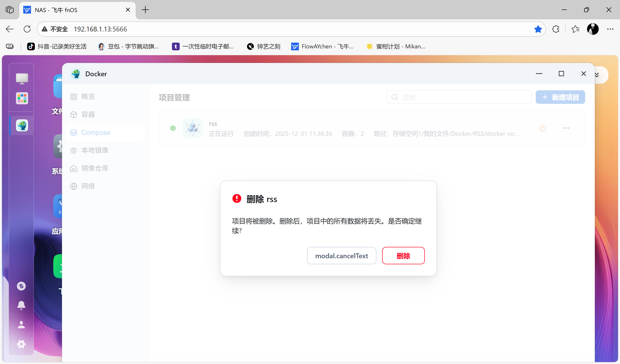Click browser favorites star in address bar
The height and width of the screenshot is (364, 620).
(x=538, y=29)
